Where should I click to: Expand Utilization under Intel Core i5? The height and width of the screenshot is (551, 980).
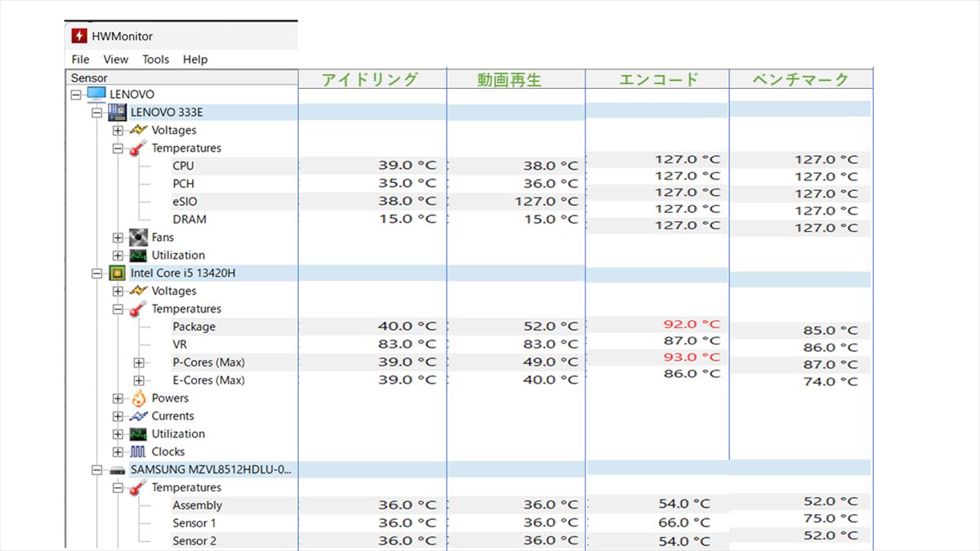point(118,434)
